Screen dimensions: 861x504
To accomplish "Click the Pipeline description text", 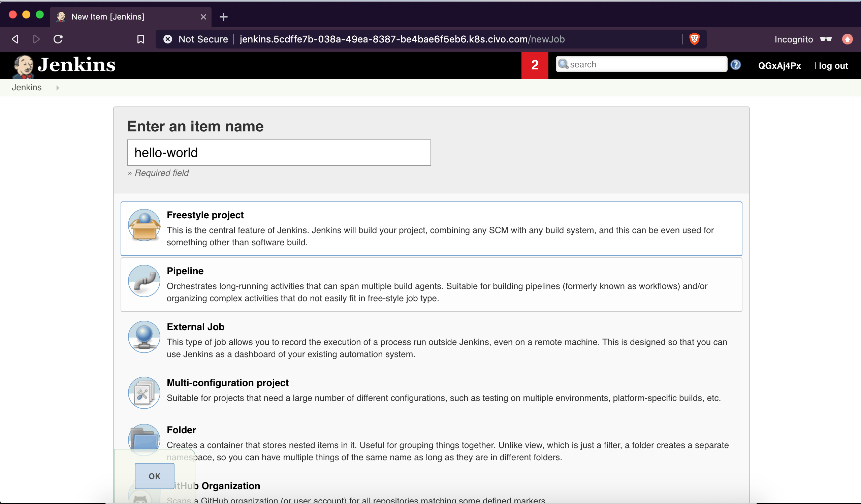I will click(x=437, y=292).
